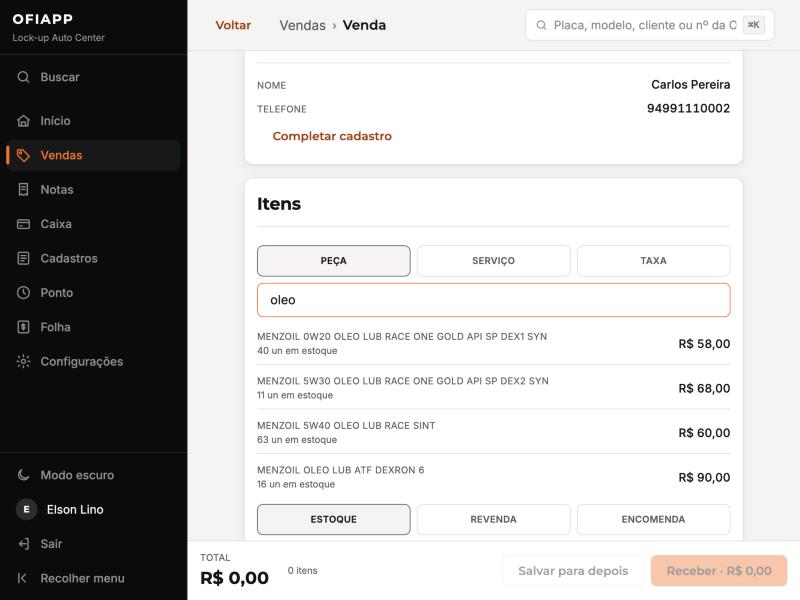The width and height of the screenshot is (800, 600).
Task: Switch to the TAXA item type
Action: pos(654,261)
